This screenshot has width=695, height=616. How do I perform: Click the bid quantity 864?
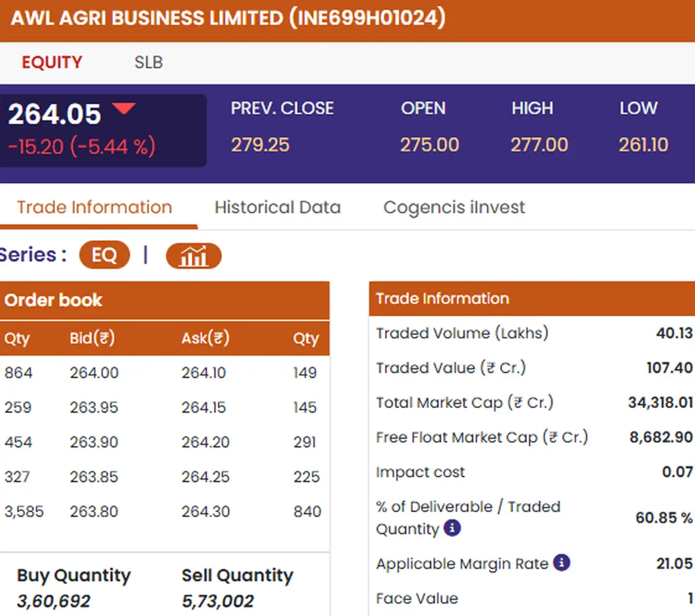(19, 373)
